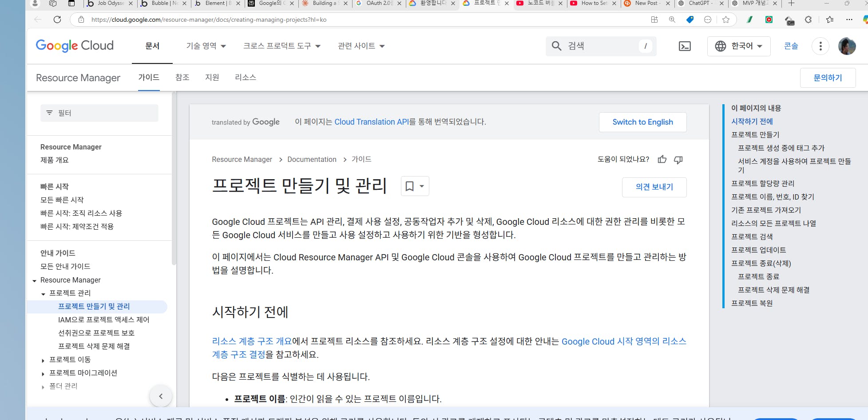The height and width of the screenshot is (420, 868).
Task: Click the Switch to English button
Action: pyautogui.click(x=643, y=122)
